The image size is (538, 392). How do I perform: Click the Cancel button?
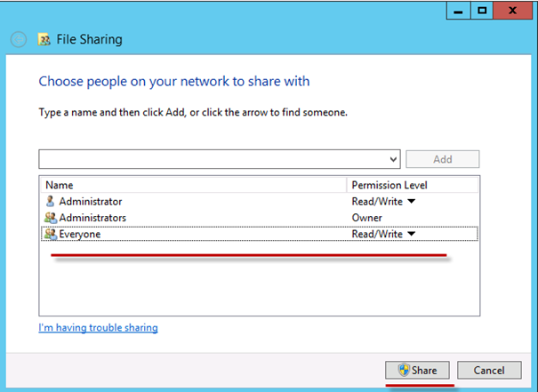point(489,370)
